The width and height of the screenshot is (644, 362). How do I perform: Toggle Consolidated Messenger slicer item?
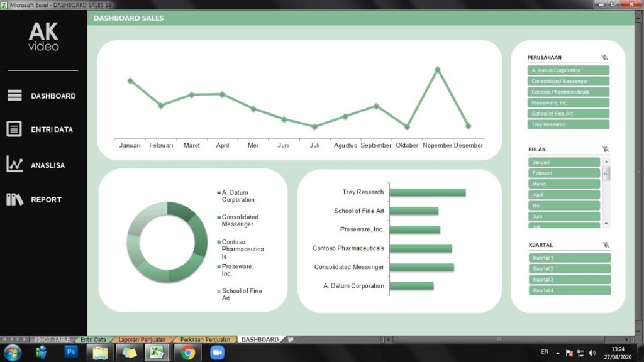[x=568, y=81]
